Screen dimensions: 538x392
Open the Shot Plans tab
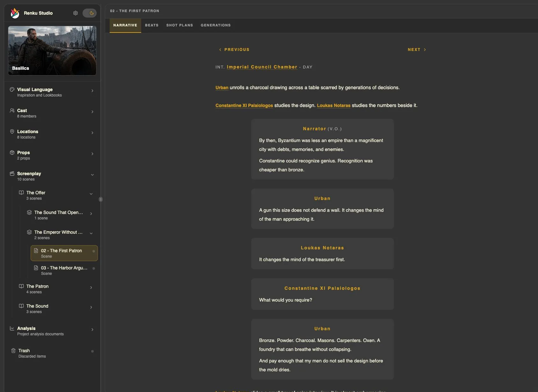pos(180,25)
